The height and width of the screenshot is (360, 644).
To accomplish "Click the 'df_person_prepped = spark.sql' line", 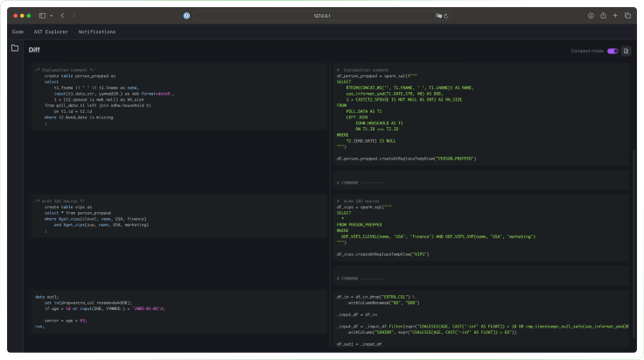I will (x=377, y=76).
